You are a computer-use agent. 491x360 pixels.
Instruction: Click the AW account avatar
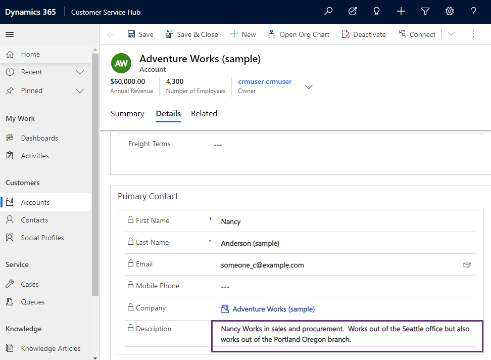coord(121,63)
